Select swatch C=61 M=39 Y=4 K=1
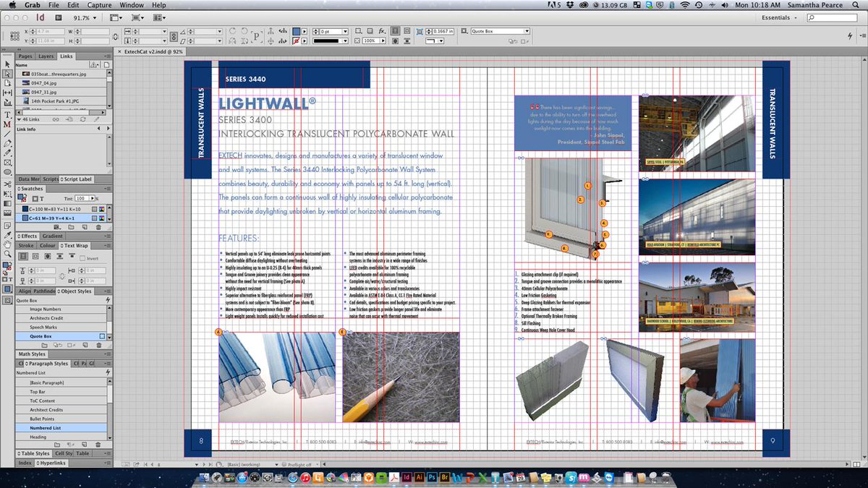 tap(62, 218)
